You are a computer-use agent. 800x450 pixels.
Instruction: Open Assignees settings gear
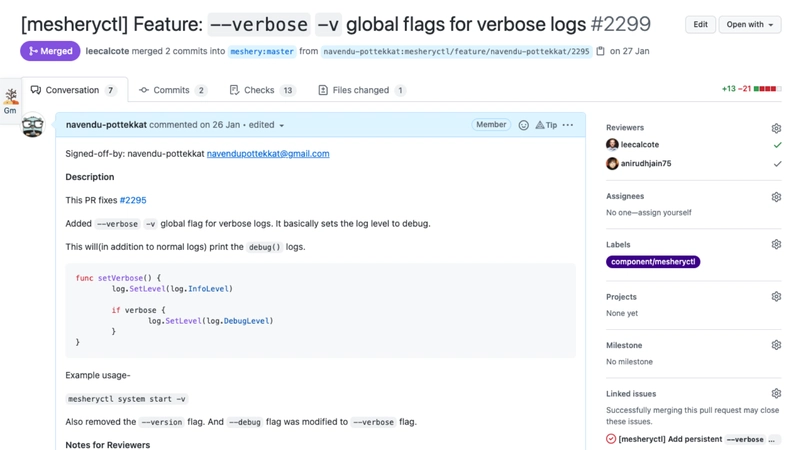point(776,197)
